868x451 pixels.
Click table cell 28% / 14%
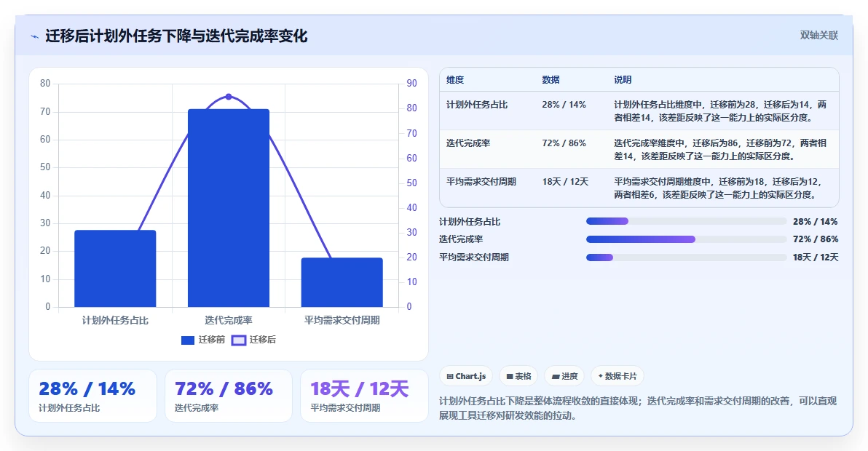coord(564,105)
